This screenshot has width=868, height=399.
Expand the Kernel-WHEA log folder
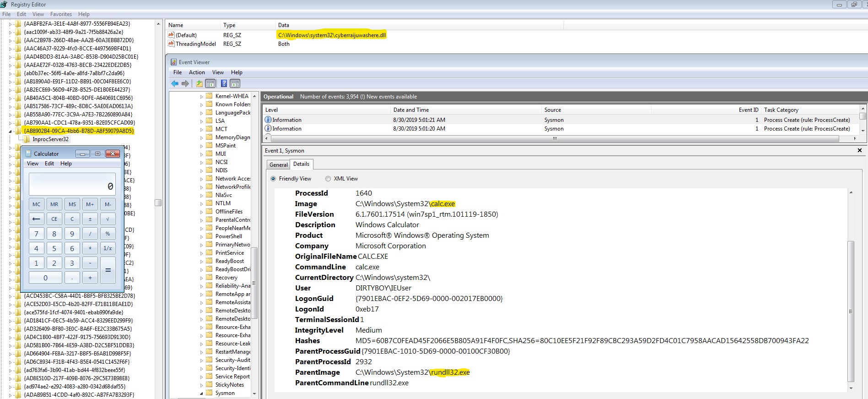(201, 96)
